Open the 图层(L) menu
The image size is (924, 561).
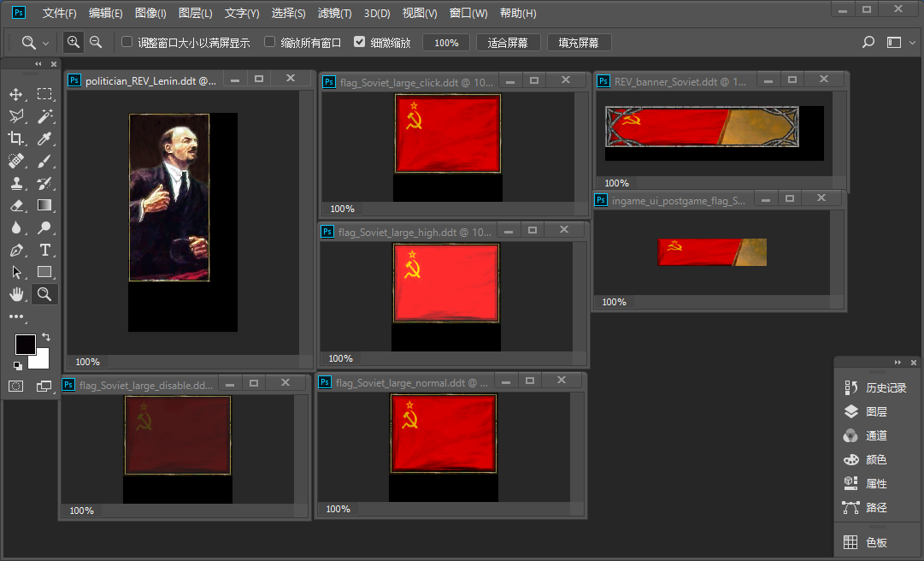195,13
